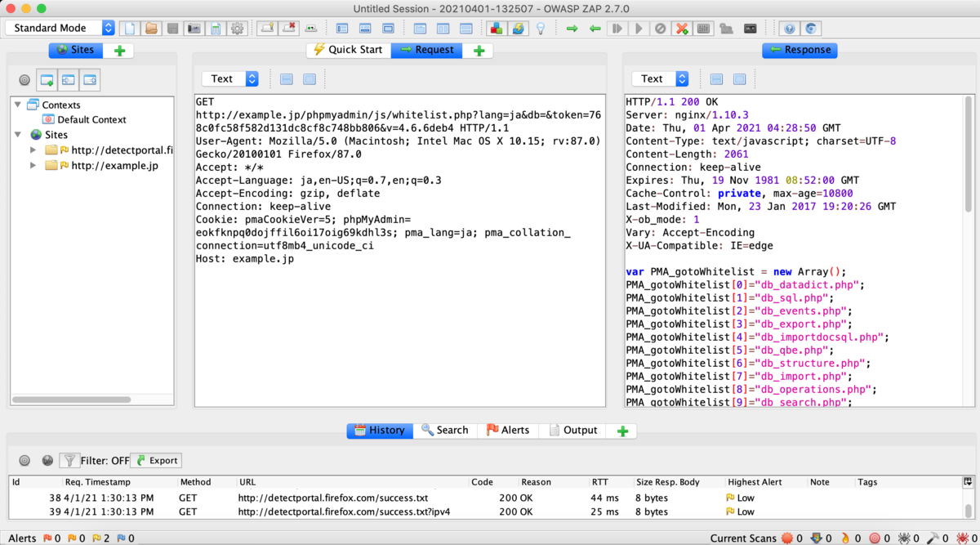Add new tab beside Sites
Screen dimensions: 980x545
coord(119,51)
